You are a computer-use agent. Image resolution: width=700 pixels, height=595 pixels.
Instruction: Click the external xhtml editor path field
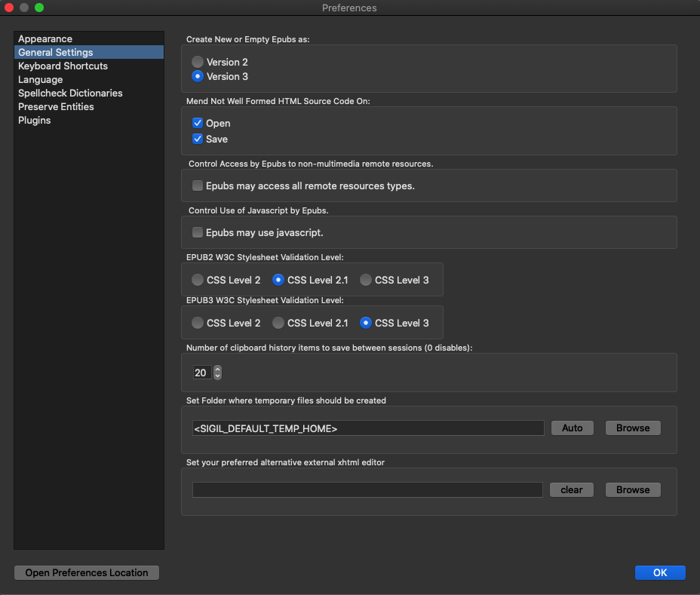tap(367, 490)
